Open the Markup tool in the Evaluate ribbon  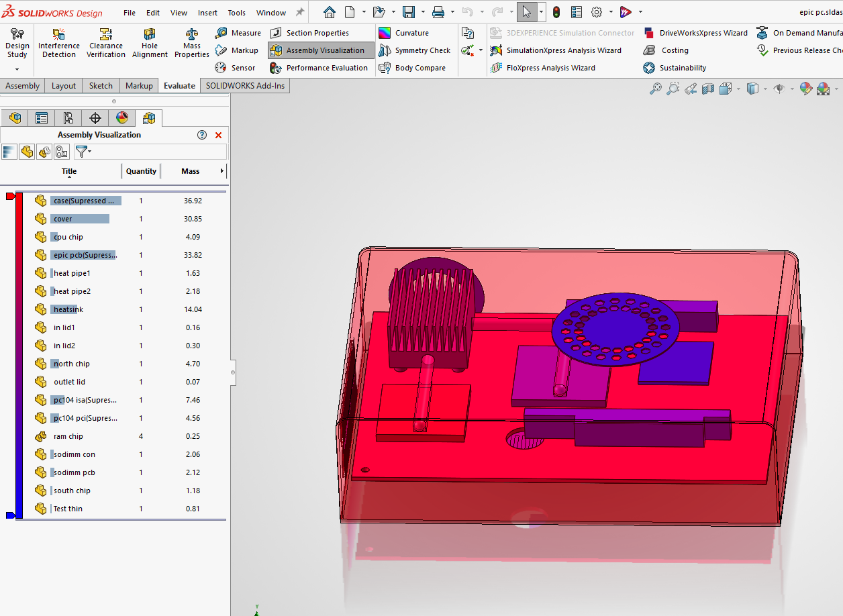pyautogui.click(x=237, y=50)
